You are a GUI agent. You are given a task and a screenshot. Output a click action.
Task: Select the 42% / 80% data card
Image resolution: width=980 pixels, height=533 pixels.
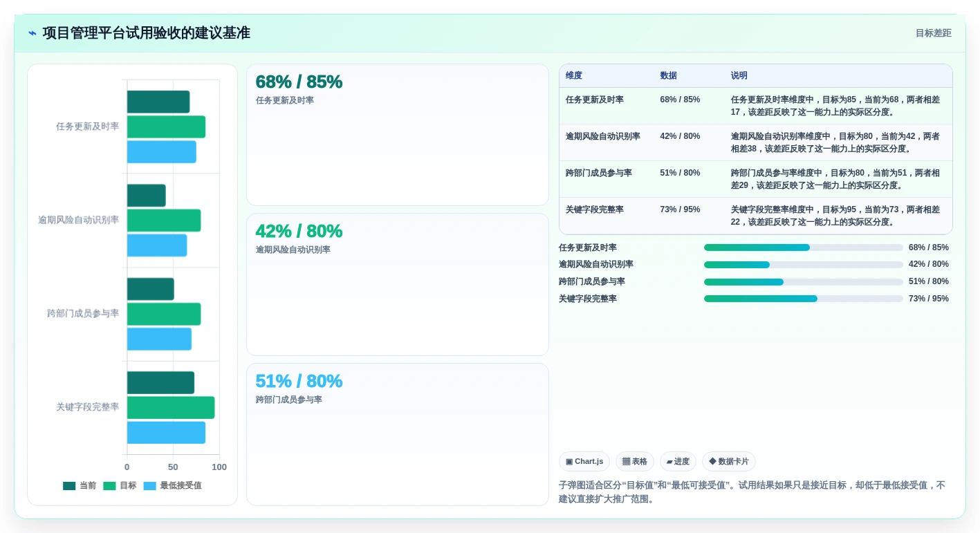click(x=398, y=284)
